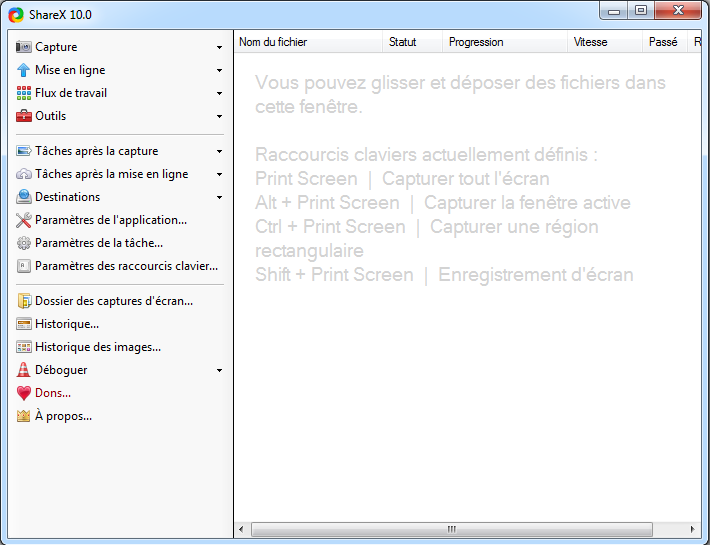This screenshot has width=710, height=545.
Task: Expand the Destinations submenu arrow
Action: [x=219, y=198]
